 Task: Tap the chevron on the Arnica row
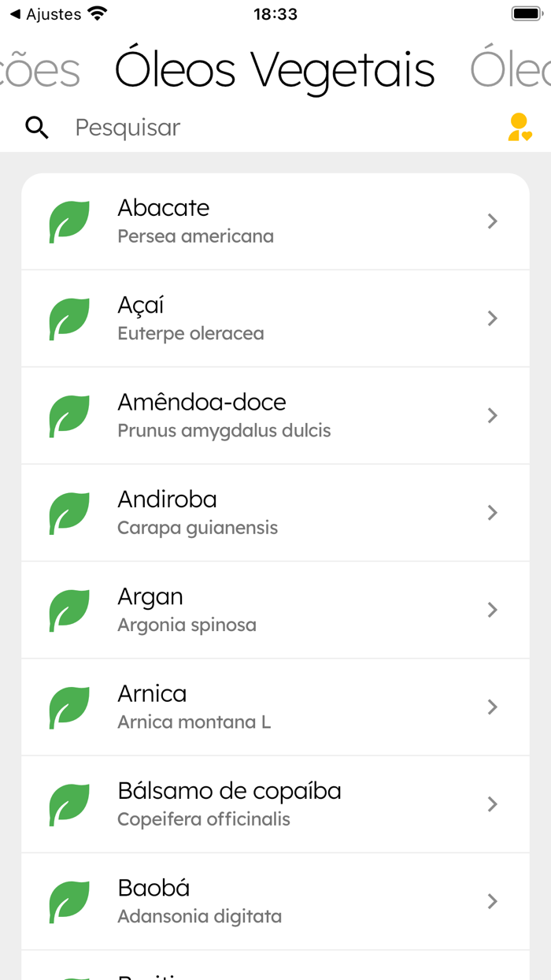click(x=492, y=707)
